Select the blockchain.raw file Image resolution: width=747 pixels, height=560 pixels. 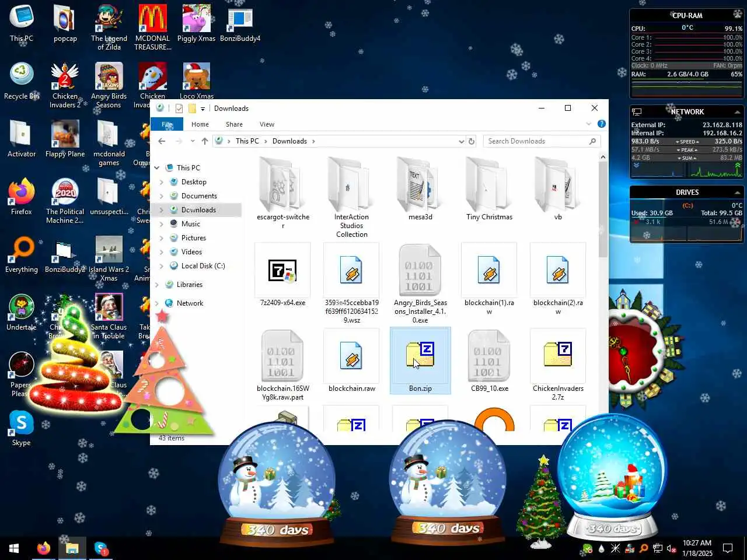[351, 360]
